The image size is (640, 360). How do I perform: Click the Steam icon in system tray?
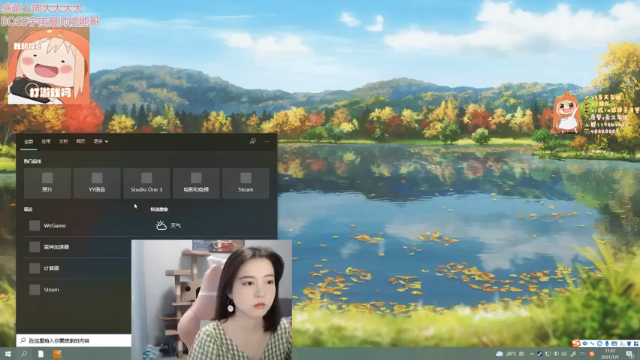tap(540, 353)
